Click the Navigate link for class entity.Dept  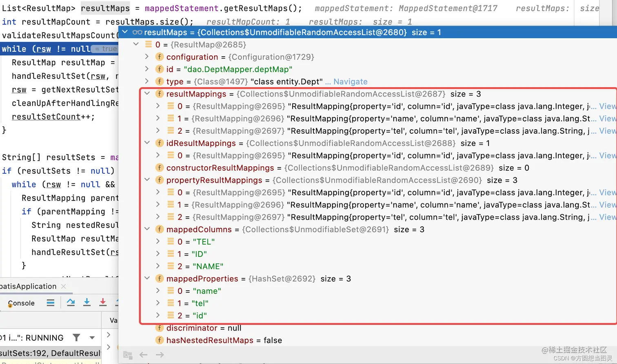point(351,82)
